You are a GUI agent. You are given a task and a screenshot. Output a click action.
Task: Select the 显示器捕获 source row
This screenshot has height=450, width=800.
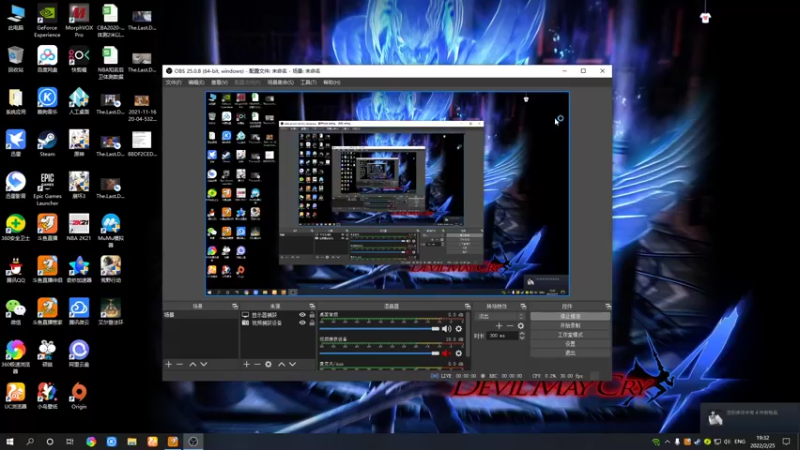click(278, 315)
